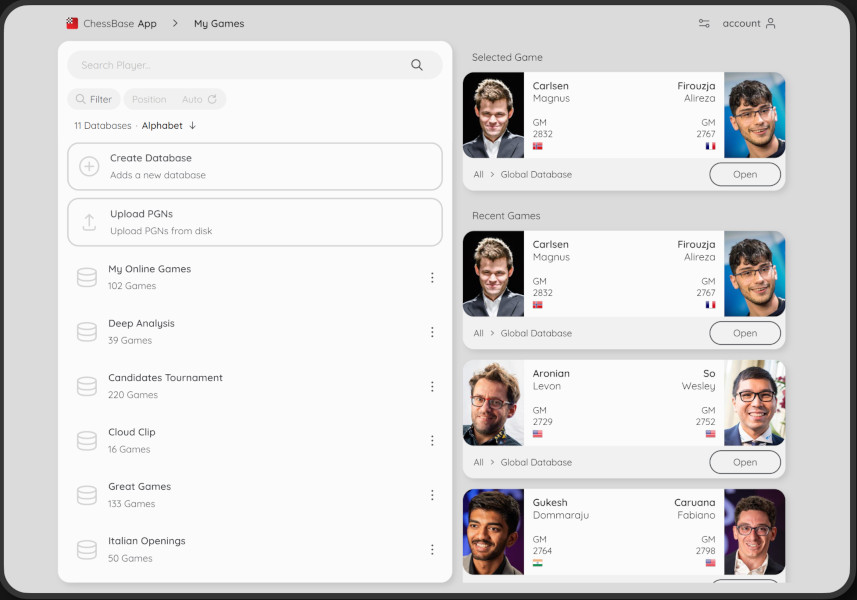The height and width of the screenshot is (600, 857).
Task: Click the search magnifier icon
Action: 417,65
